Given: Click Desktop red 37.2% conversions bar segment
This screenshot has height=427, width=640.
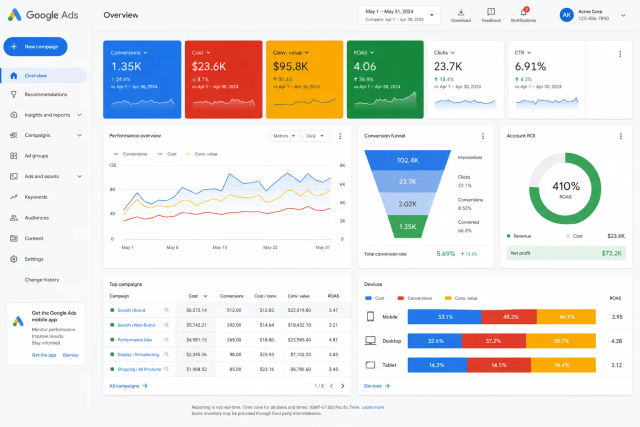Looking at the screenshot, I should pos(493,341).
